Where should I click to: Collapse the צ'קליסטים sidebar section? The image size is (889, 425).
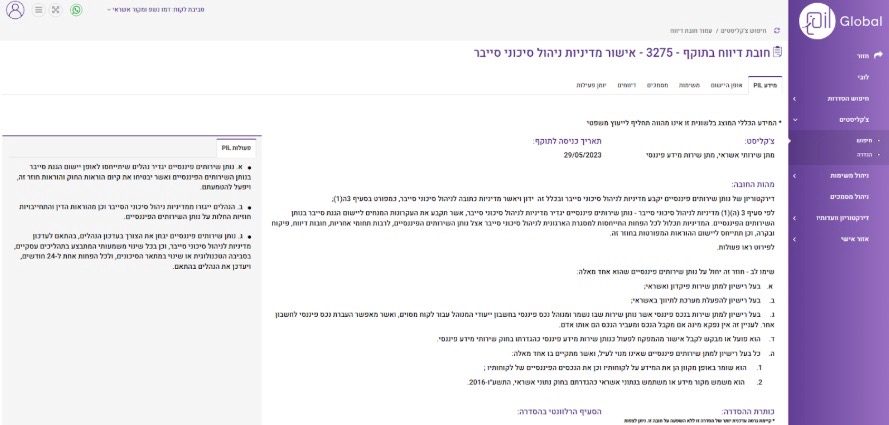point(795,119)
